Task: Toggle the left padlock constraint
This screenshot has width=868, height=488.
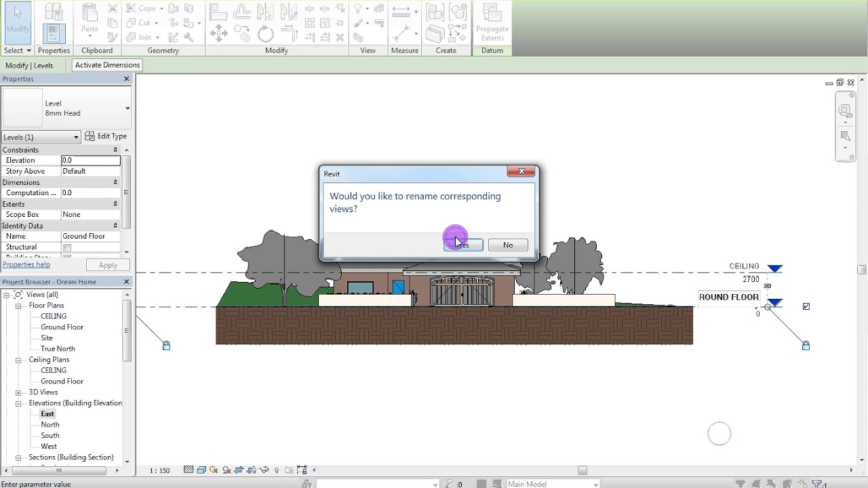Action: tap(166, 345)
